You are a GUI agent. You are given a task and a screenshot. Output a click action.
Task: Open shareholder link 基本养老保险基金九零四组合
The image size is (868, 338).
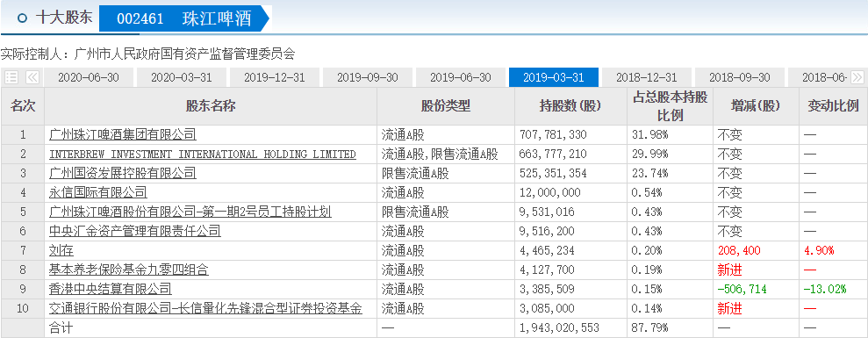[x=129, y=270]
